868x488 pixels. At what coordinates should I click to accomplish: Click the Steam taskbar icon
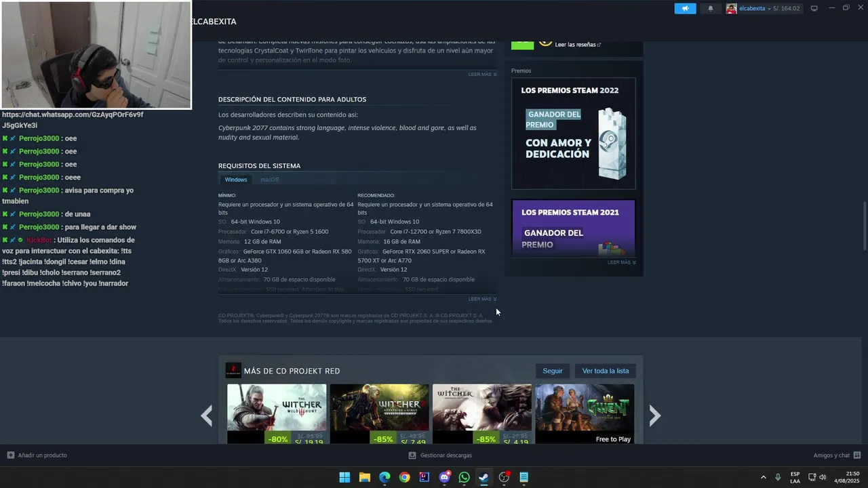click(484, 477)
